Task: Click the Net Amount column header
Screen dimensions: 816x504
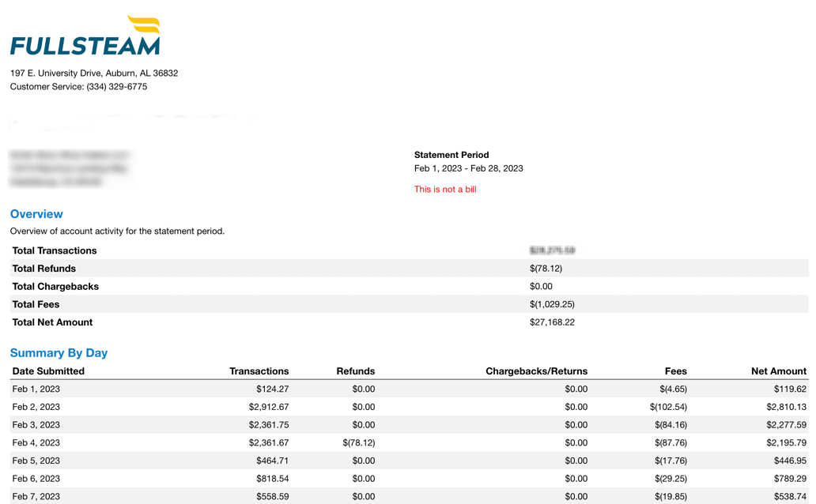Action: pyautogui.click(x=778, y=370)
